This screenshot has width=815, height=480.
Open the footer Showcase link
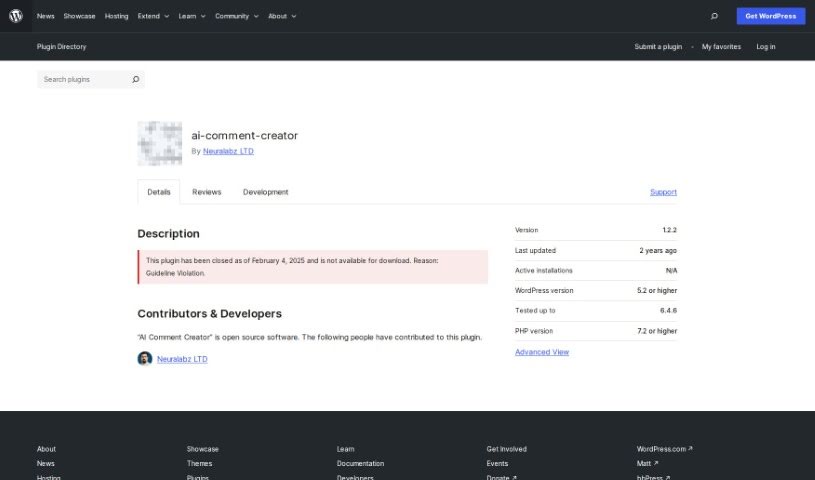[x=203, y=449]
